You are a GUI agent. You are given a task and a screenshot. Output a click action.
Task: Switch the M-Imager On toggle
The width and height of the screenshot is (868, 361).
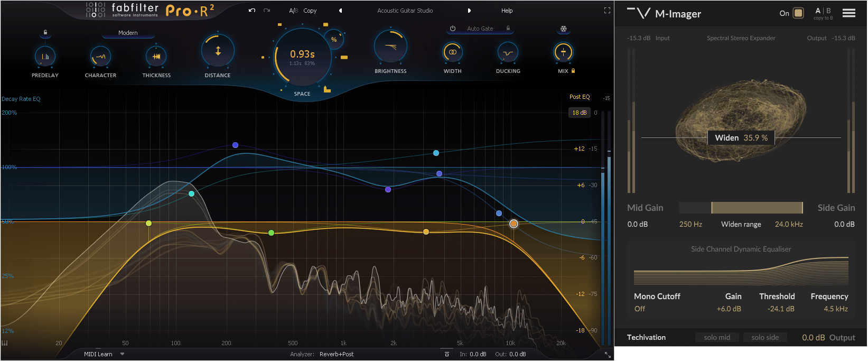(x=798, y=13)
